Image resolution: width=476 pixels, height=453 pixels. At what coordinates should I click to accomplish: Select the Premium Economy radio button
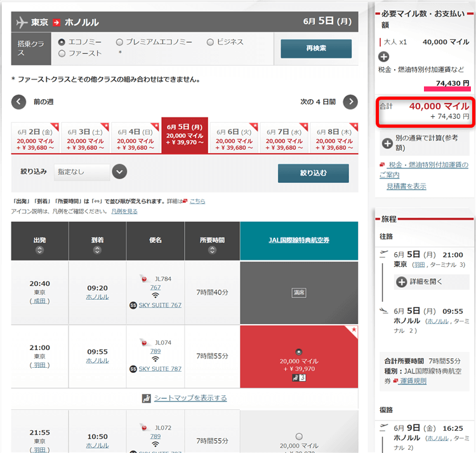click(x=119, y=42)
